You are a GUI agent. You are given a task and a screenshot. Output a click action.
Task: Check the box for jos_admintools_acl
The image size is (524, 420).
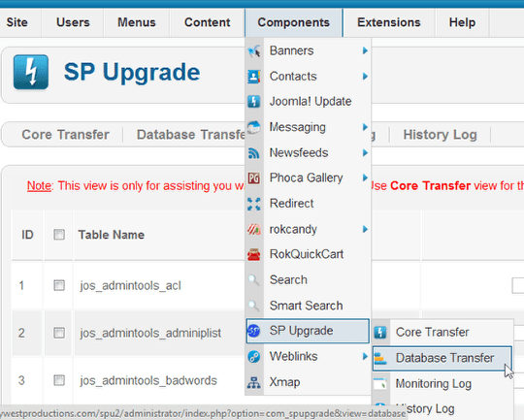point(59,285)
